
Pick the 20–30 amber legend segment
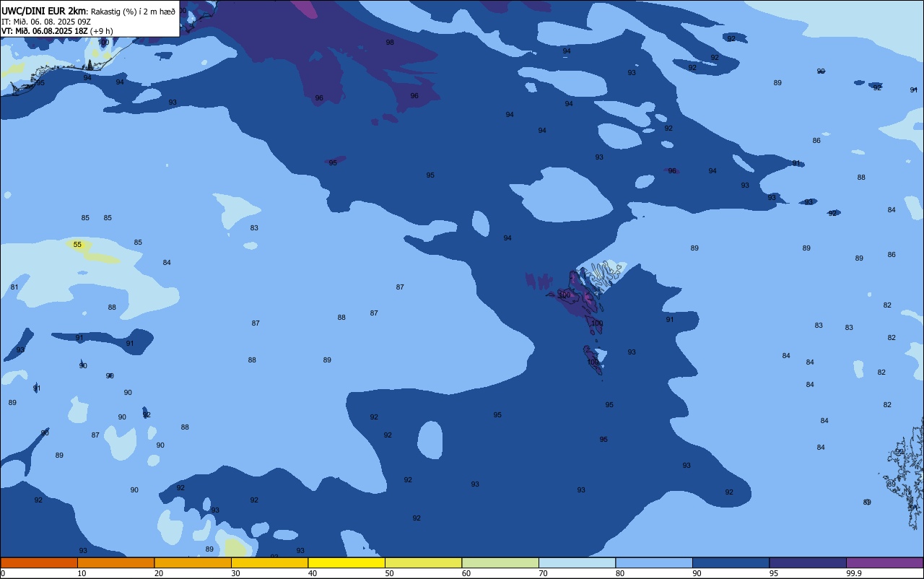pos(193,562)
